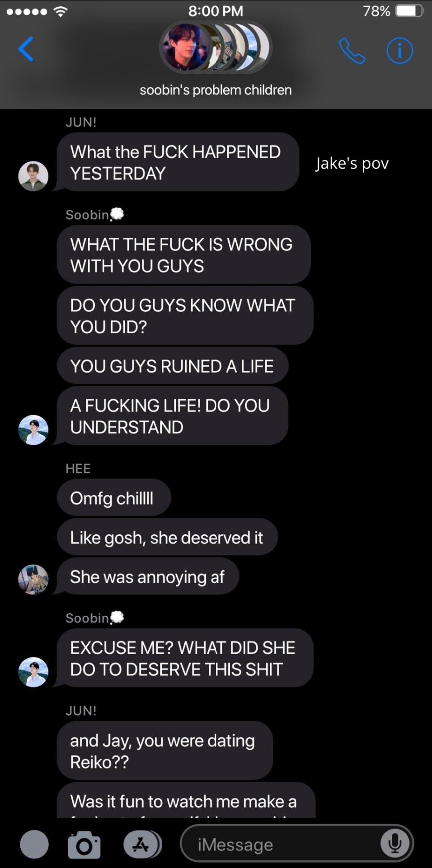Open the App Store apps drawer icon
This screenshot has height=868, width=432.
[142, 844]
